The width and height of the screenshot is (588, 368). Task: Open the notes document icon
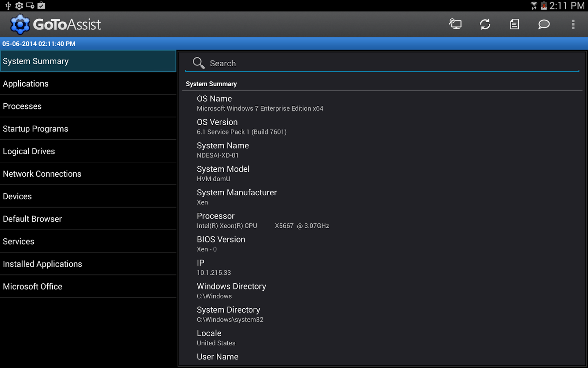pyautogui.click(x=514, y=24)
